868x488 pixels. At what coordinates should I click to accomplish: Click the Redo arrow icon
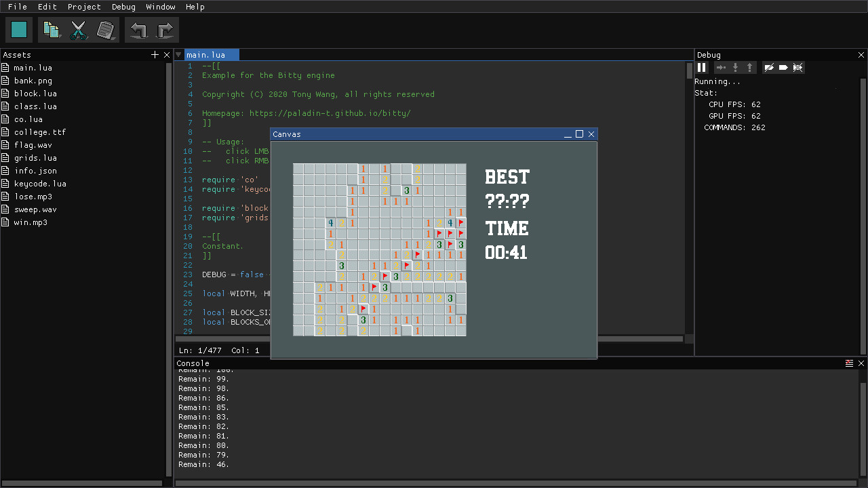[163, 29]
